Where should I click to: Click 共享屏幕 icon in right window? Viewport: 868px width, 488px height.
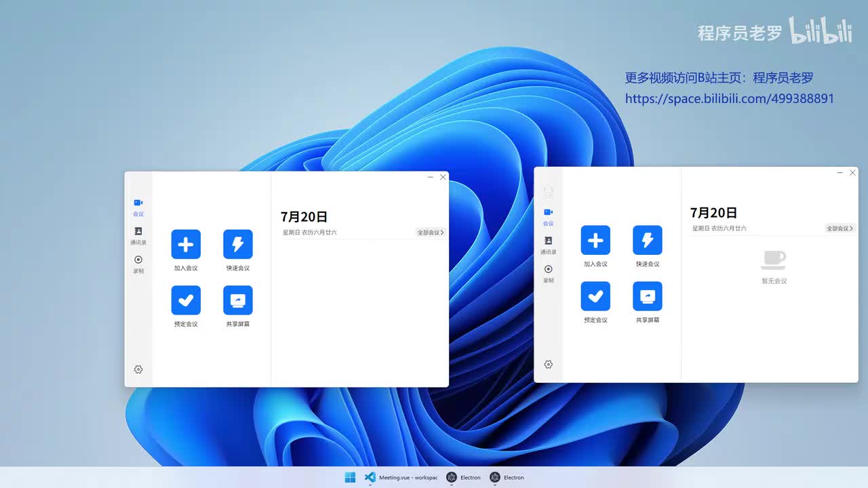[x=648, y=296]
